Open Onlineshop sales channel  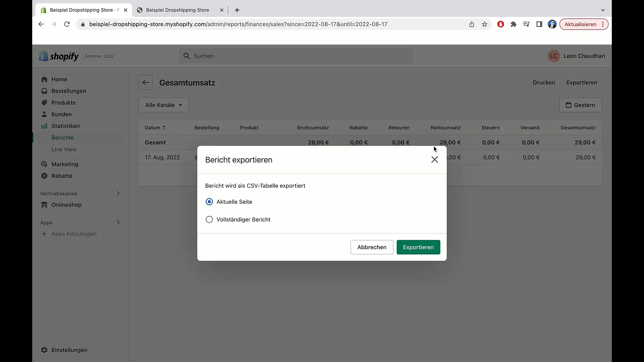tap(66, 205)
